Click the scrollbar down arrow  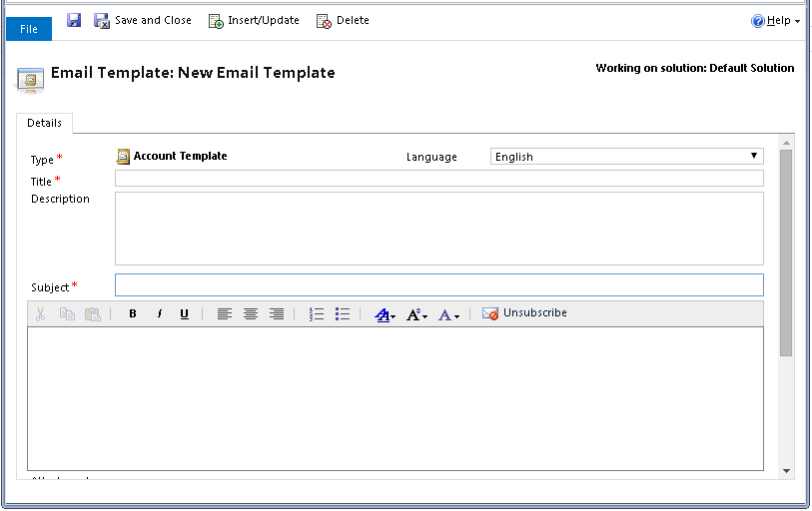tap(786, 471)
